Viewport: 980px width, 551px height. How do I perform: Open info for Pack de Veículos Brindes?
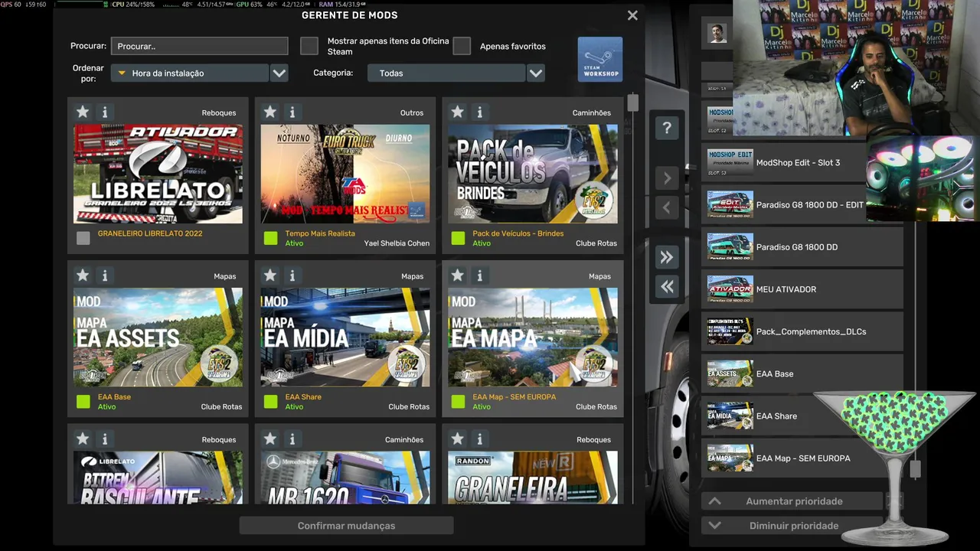click(480, 112)
